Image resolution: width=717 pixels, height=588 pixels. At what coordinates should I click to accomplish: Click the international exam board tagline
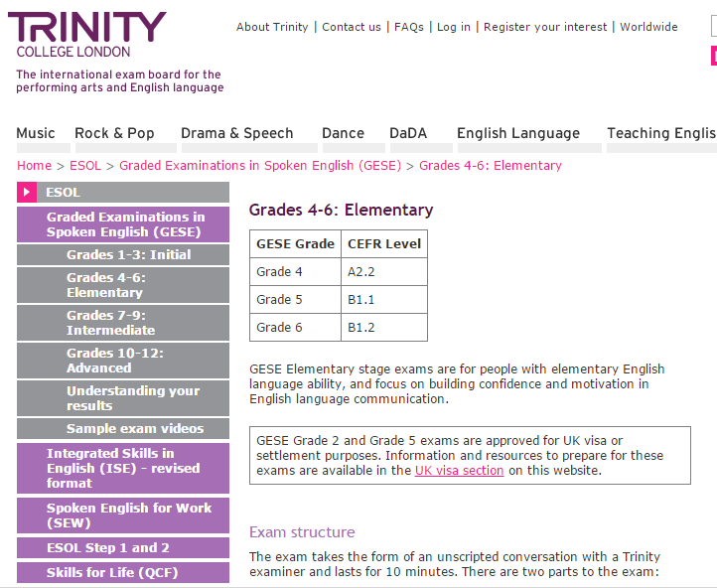click(120, 80)
